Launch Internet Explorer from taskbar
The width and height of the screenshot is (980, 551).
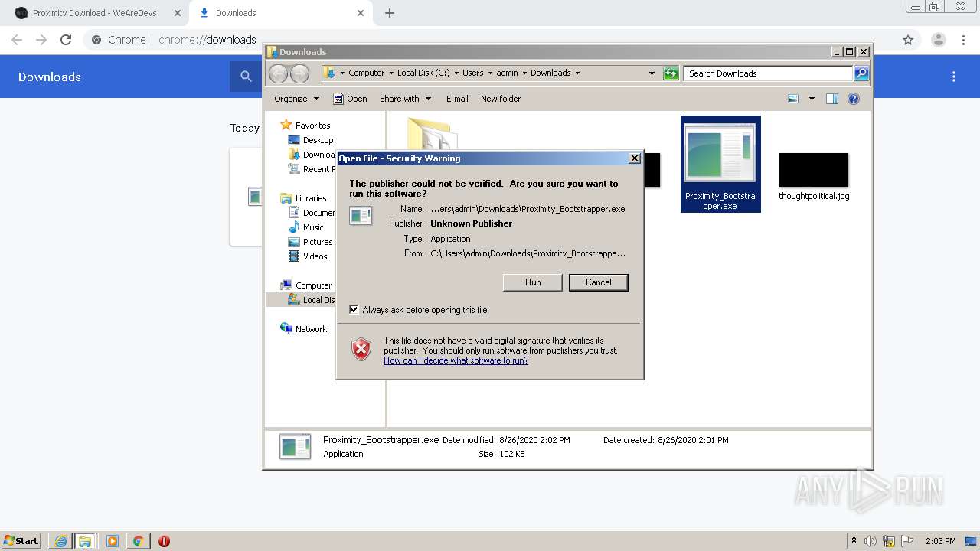tap(61, 540)
